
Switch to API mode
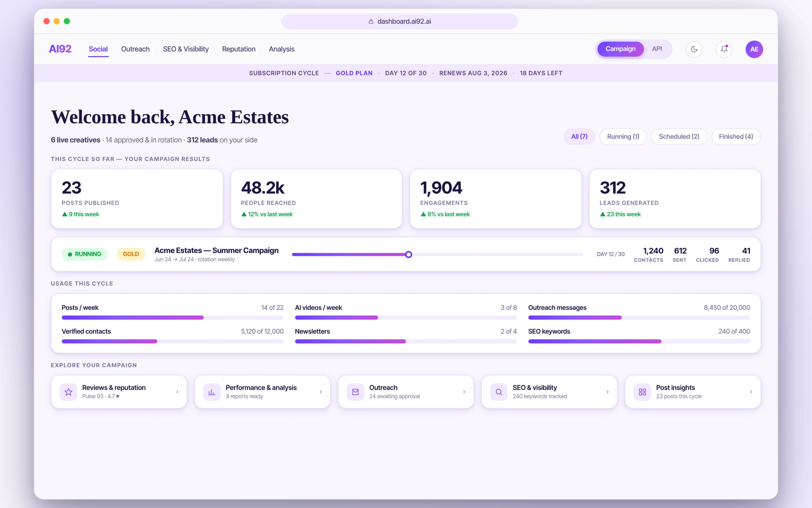click(657, 49)
